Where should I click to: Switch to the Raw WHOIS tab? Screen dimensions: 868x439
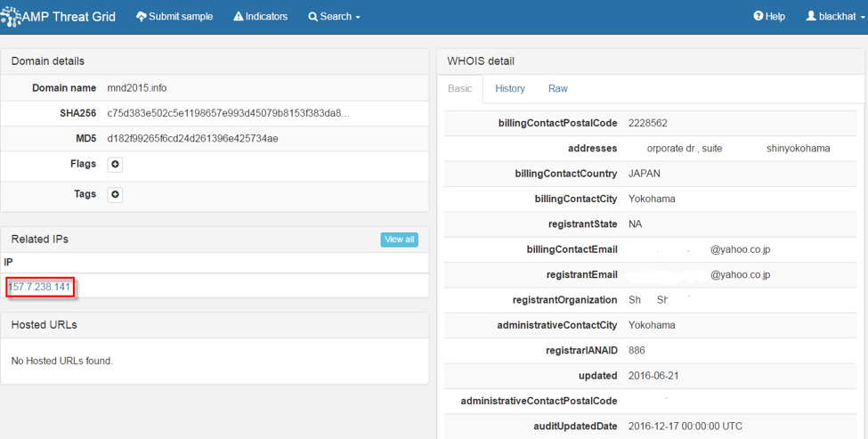[558, 89]
